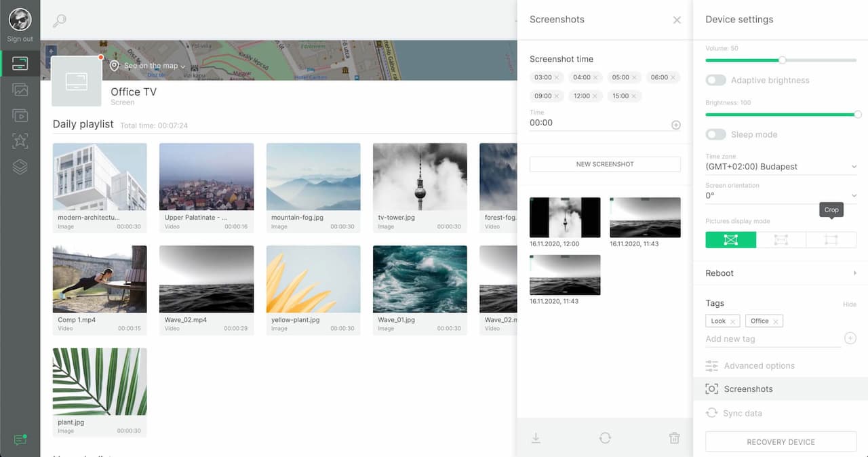Select the Fit pictures display mode
This screenshot has width=868, height=457.
[x=781, y=239]
